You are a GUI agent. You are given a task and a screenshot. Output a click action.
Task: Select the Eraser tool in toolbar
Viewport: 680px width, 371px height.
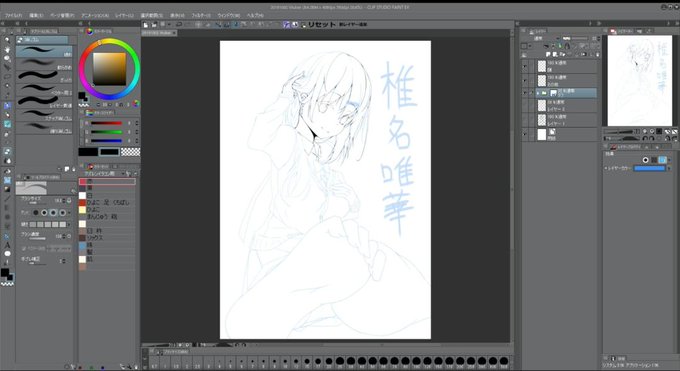point(7,151)
